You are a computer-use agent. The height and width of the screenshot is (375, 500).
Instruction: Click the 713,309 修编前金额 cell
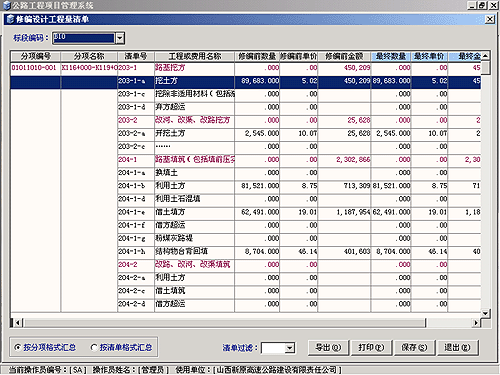[344, 186]
